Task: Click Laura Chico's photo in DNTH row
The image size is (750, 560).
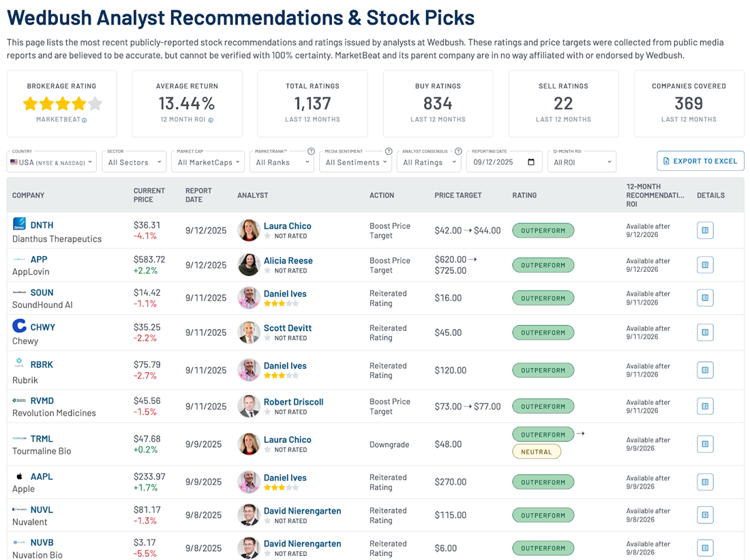Action: click(x=249, y=230)
